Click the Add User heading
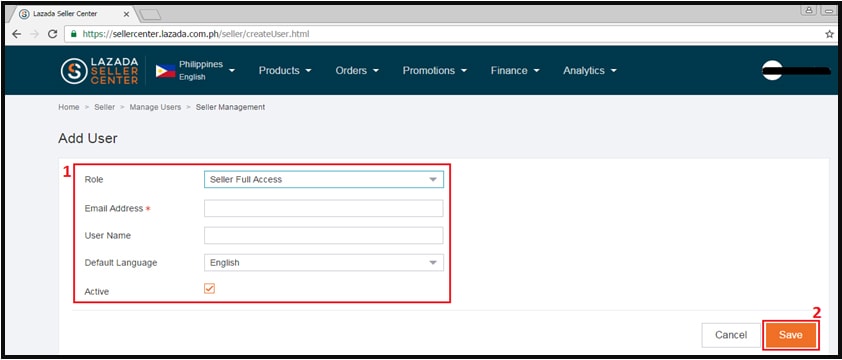 point(88,139)
